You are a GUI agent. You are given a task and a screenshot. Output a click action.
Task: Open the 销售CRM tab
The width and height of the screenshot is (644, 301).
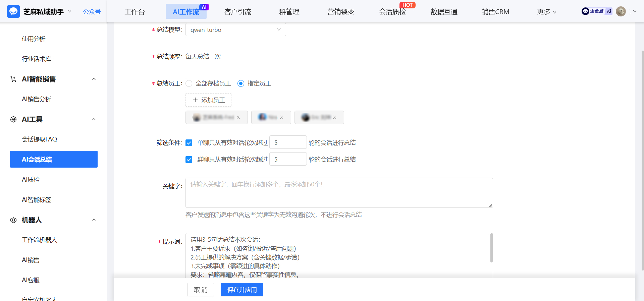(x=495, y=12)
